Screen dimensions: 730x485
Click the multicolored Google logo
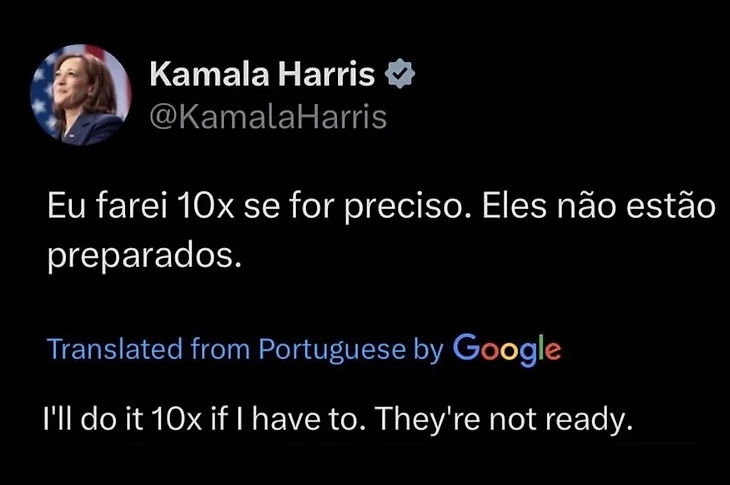507,350
